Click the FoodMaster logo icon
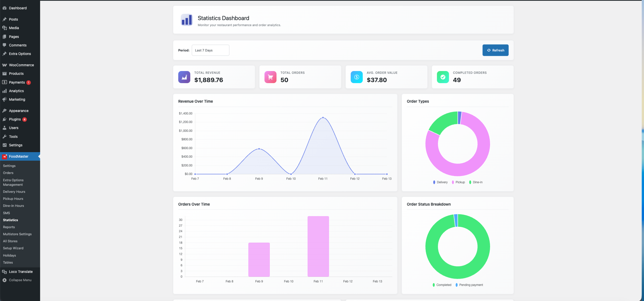 coord(5,156)
